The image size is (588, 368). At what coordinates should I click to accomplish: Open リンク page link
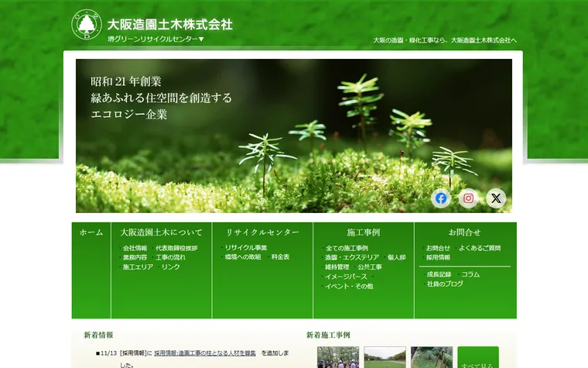click(x=171, y=267)
